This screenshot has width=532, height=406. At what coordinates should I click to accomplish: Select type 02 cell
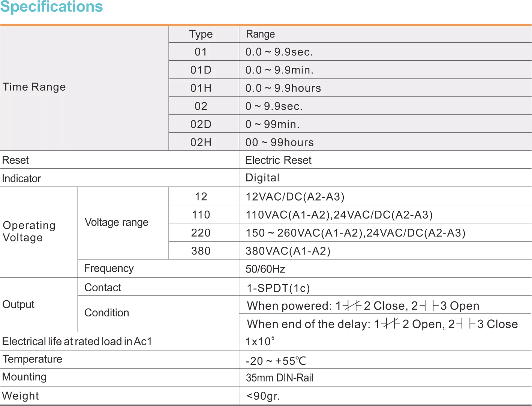point(201,106)
